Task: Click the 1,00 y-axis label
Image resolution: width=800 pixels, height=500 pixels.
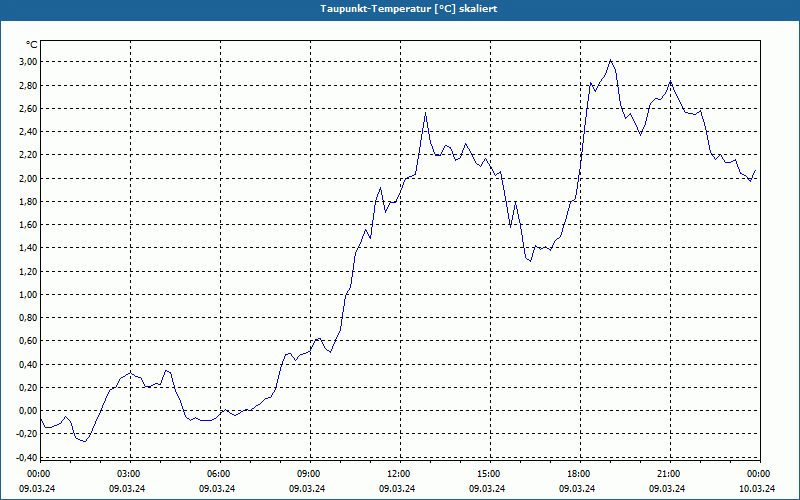Action: click(29, 294)
